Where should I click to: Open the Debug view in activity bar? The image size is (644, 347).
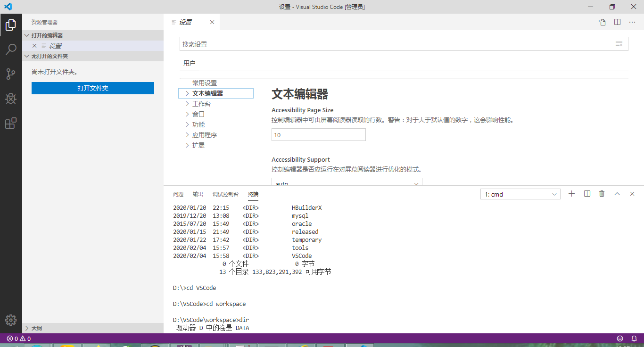[11, 99]
